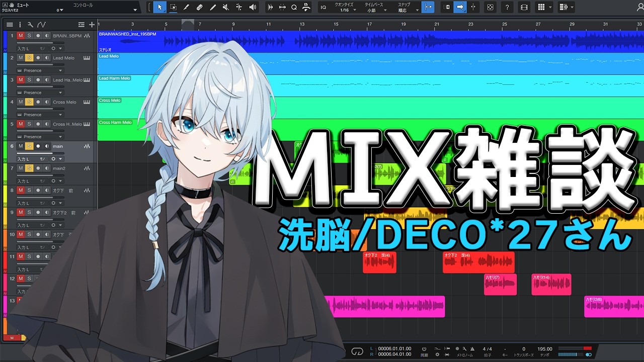Image resolution: width=644 pixels, height=362 pixels.
Task: Select the Cross Melo clip
Action: [370, 108]
